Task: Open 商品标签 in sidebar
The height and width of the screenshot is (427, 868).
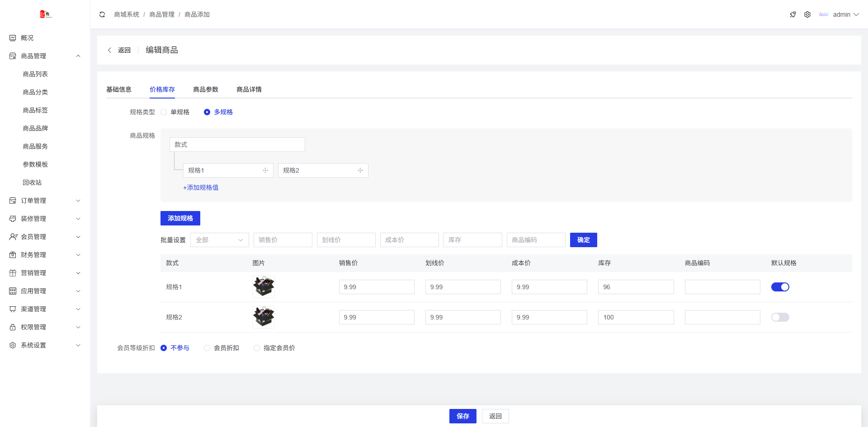Action: (x=35, y=110)
